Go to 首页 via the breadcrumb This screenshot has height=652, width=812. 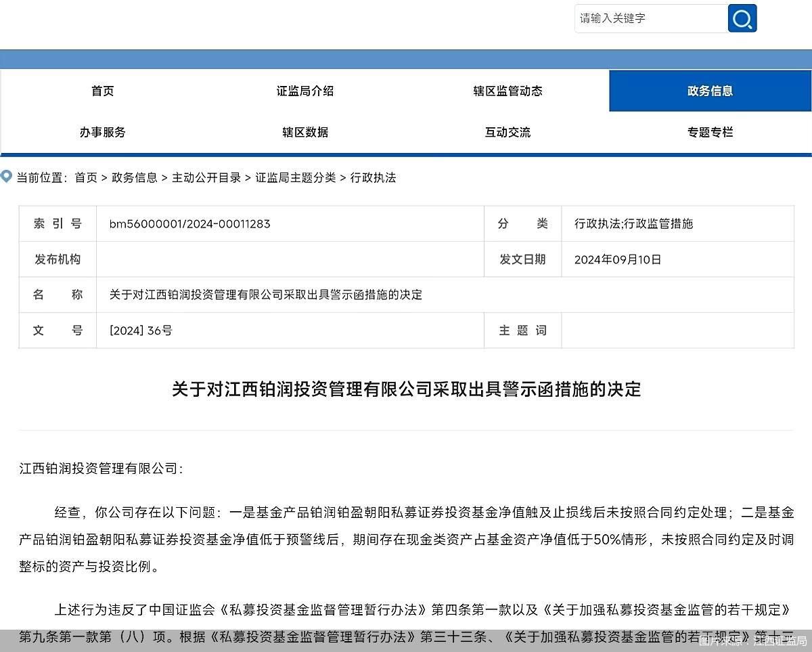(85, 177)
